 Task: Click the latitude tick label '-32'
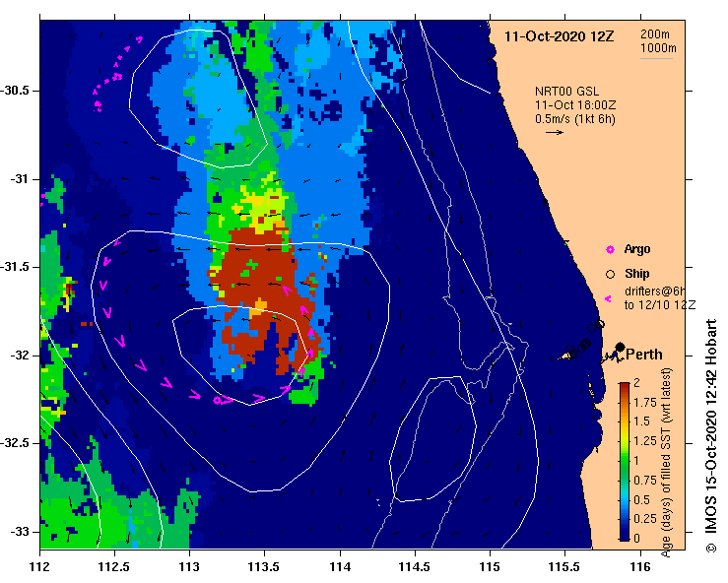[x=19, y=356]
